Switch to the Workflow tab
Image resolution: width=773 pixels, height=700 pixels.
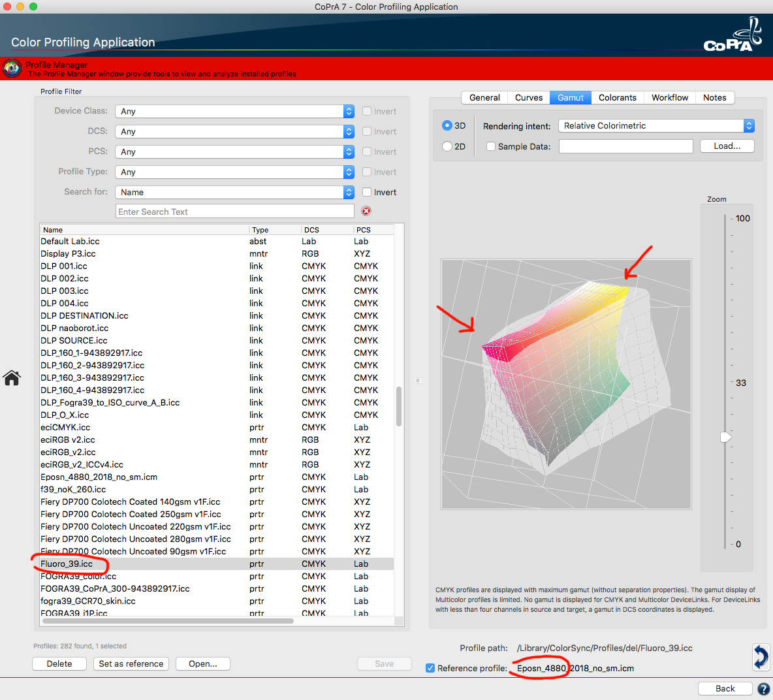[669, 97]
